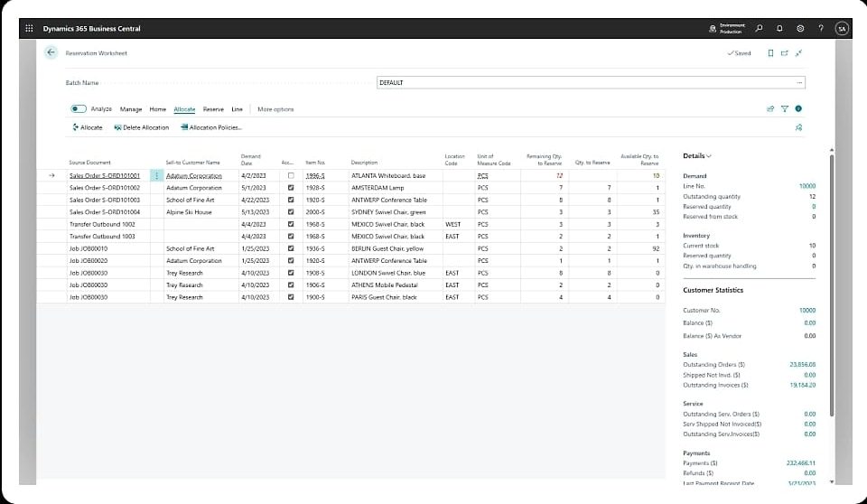The height and width of the screenshot is (504, 867).
Task: Click the pin action bar icon
Action: [798, 127]
